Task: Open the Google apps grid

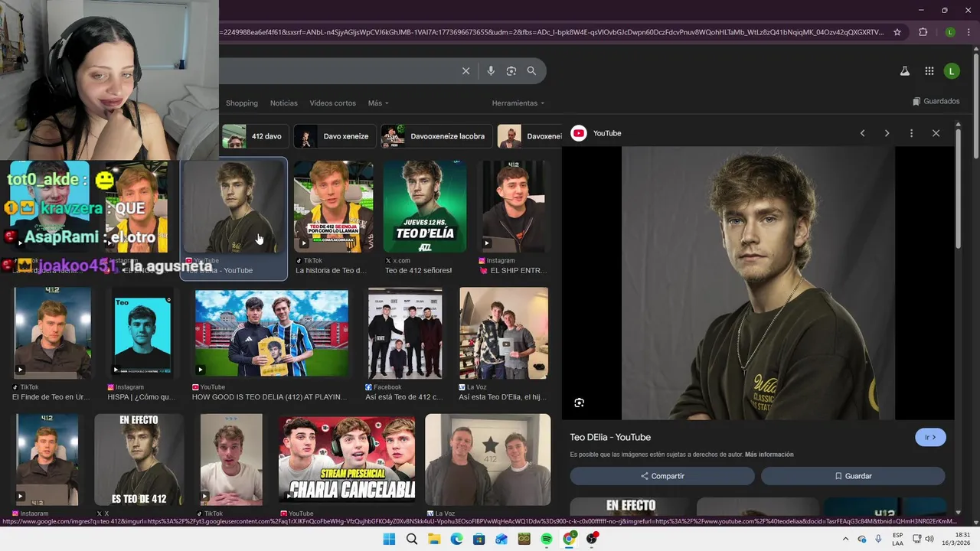Action: [929, 71]
